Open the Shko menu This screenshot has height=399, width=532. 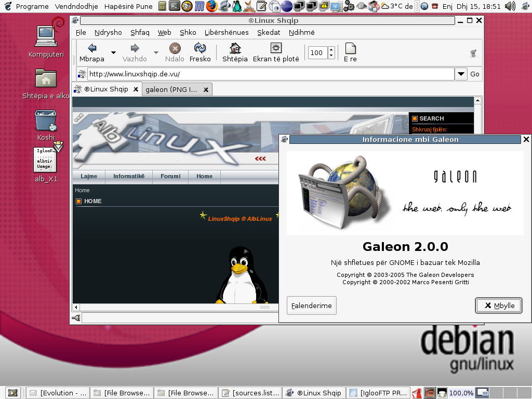[188, 33]
